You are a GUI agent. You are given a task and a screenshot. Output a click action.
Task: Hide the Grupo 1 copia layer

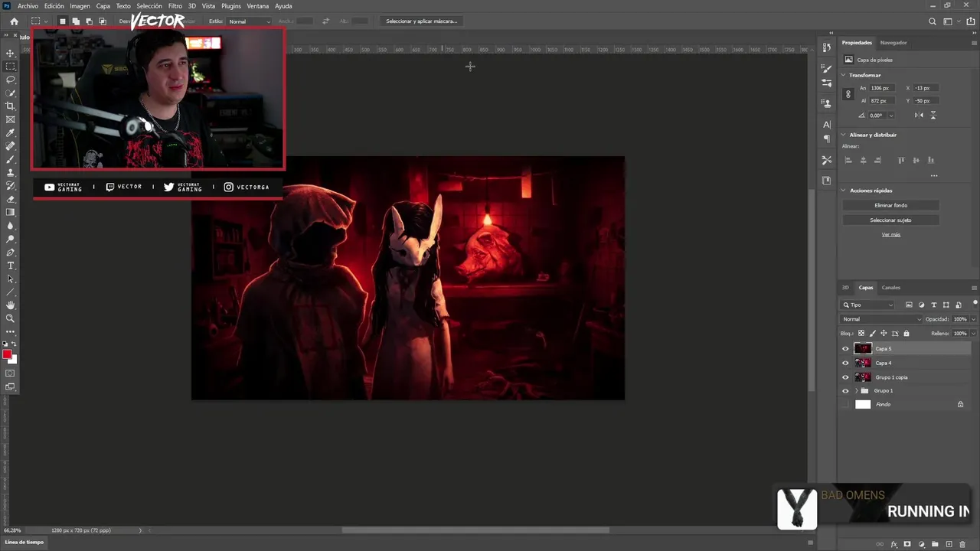coord(846,377)
